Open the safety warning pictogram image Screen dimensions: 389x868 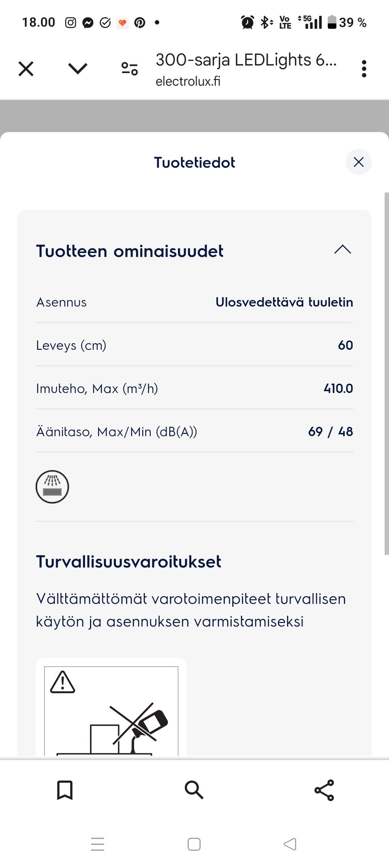tap(111, 711)
